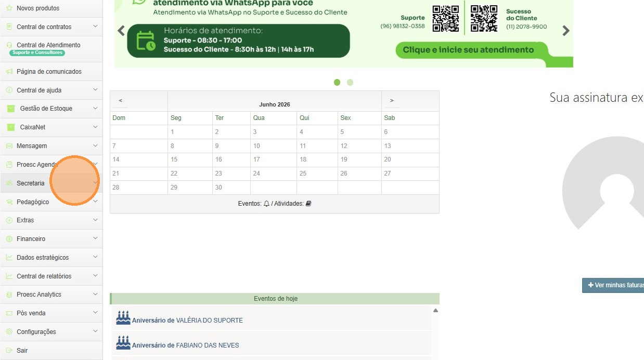Click the cake icon for Fabiano's birthday
Image resolution: width=644 pixels, height=360 pixels.
123,343
